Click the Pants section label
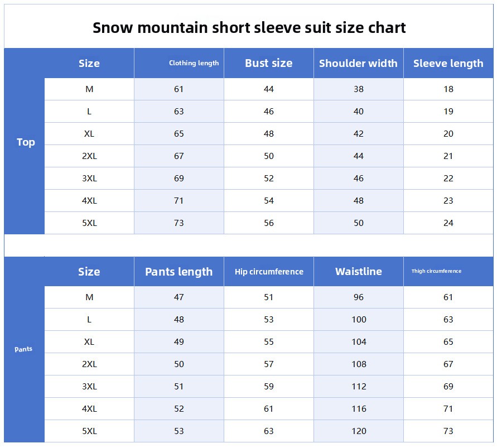The width and height of the screenshot is (497, 448). point(23,349)
